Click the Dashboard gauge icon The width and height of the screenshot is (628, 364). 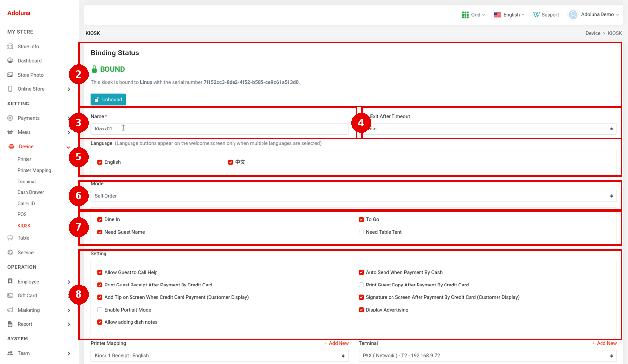point(10,61)
